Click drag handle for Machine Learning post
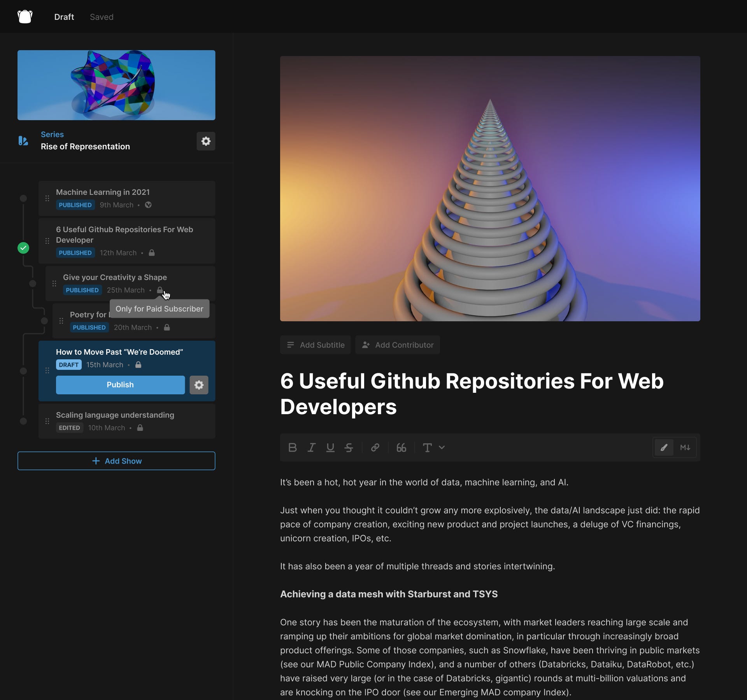747x700 pixels. [47, 198]
